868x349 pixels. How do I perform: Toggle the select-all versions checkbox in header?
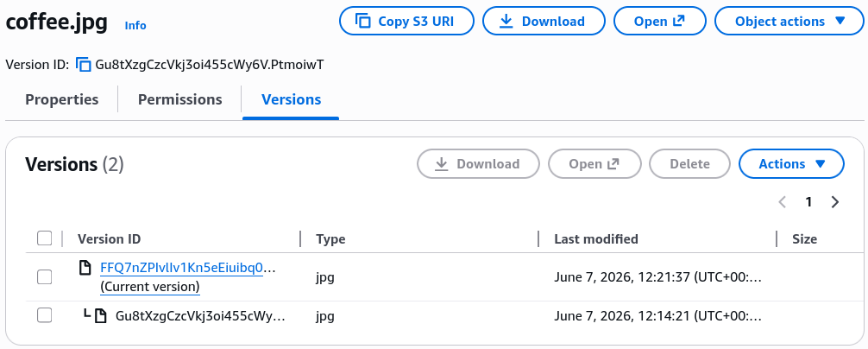click(x=44, y=238)
